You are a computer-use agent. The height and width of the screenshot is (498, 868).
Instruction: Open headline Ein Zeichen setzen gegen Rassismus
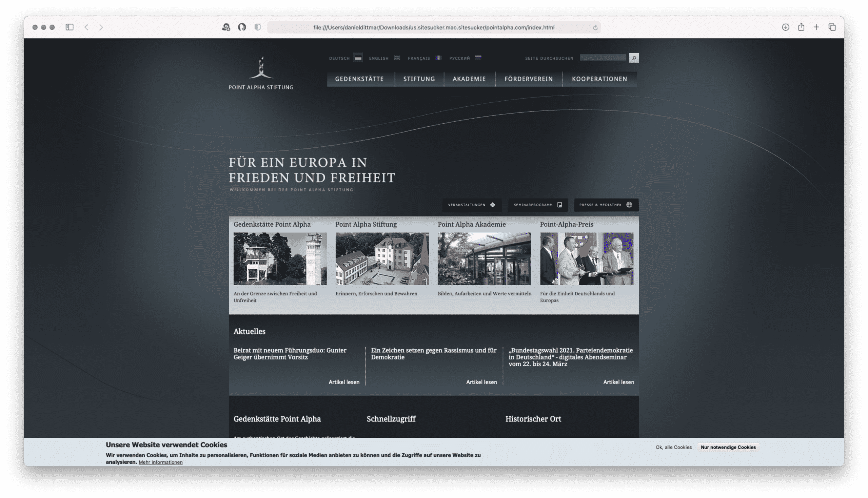(x=434, y=354)
